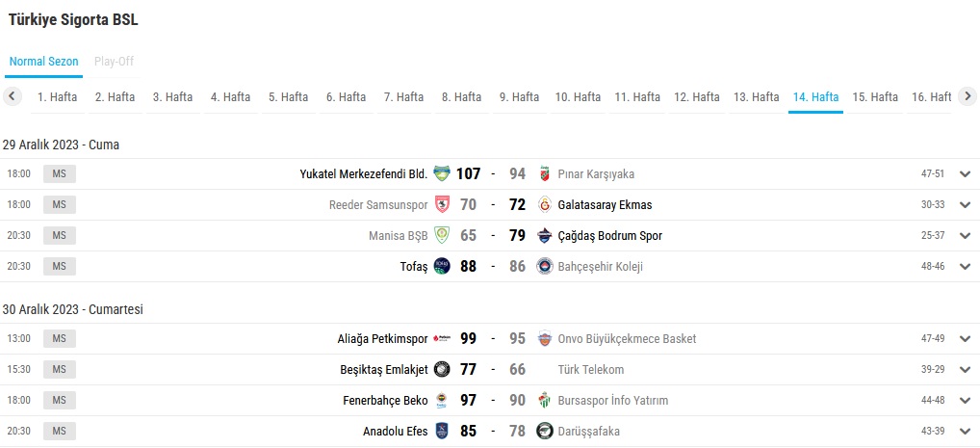This screenshot has width=980, height=448.
Task: Expand the Tofaş vs Bahçeşehir Koleji details
Action: (966, 267)
